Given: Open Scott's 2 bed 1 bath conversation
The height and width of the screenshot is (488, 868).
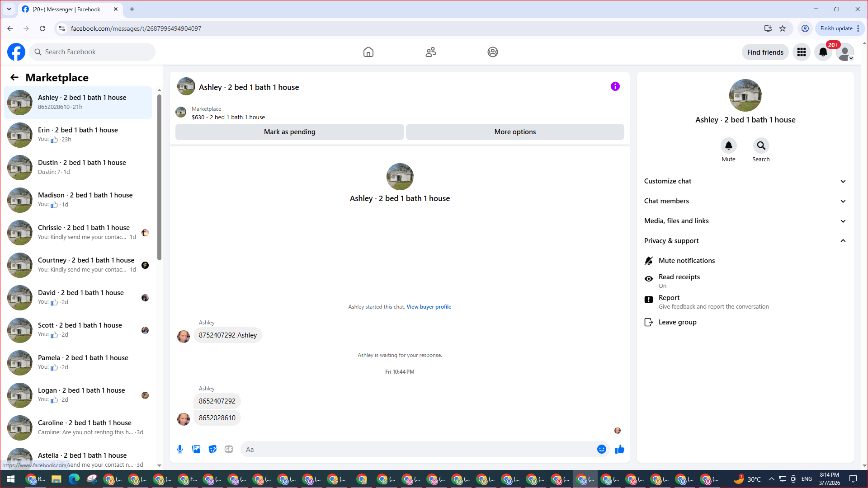Looking at the screenshot, I should pos(78,330).
